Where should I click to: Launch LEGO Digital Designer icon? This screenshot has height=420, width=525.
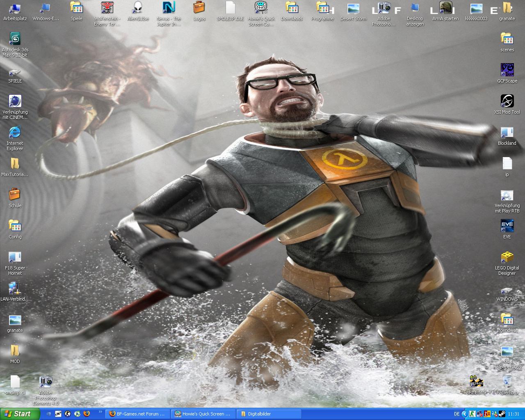pyautogui.click(x=507, y=263)
